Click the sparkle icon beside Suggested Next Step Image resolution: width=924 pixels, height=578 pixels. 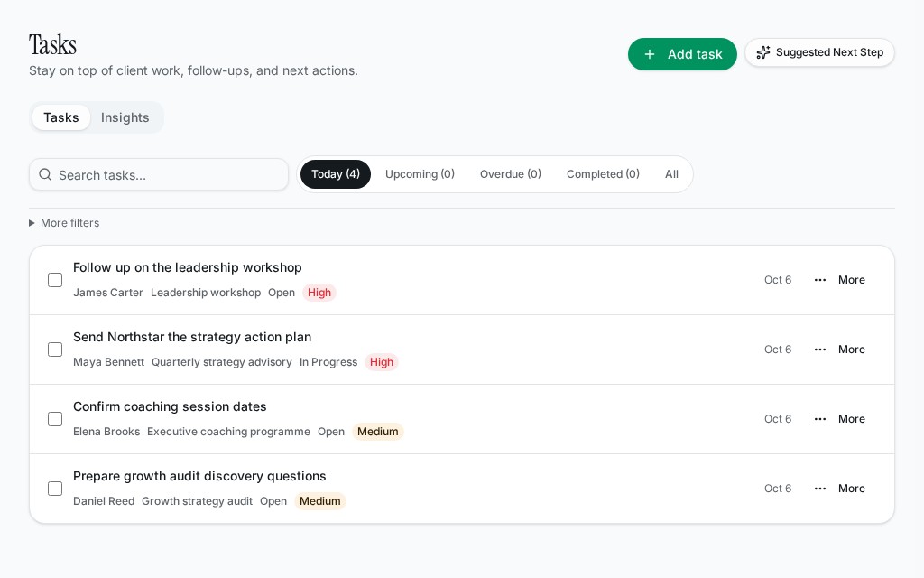763,52
